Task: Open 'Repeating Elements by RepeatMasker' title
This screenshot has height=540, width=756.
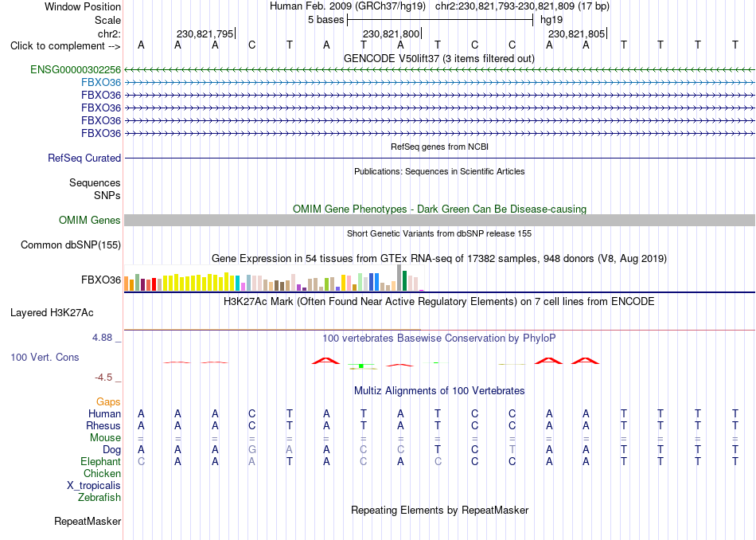Action: (439, 511)
